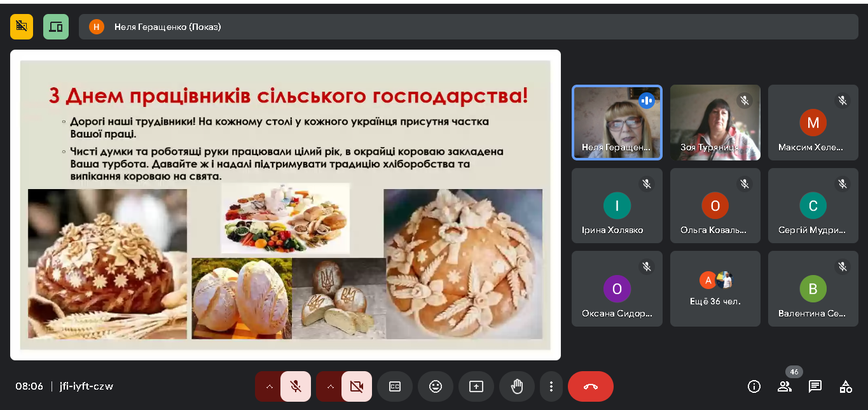Click the green devices icon top left

tap(56, 27)
